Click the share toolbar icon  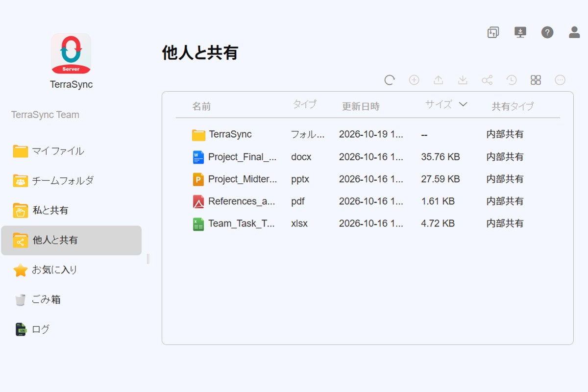[487, 80]
